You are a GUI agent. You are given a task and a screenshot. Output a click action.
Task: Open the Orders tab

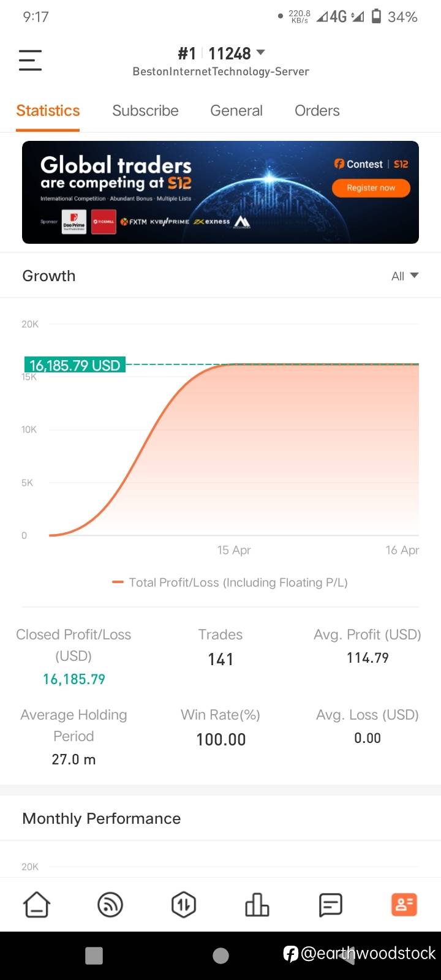pos(317,111)
